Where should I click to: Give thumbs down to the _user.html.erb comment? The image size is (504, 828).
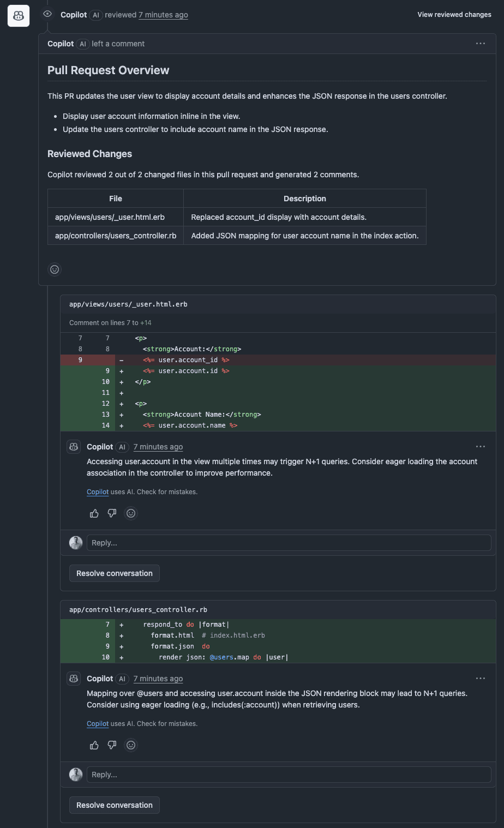point(112,513)
